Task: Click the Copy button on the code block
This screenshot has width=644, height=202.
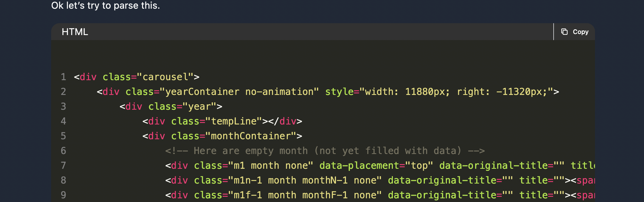Action: (574, 32)
